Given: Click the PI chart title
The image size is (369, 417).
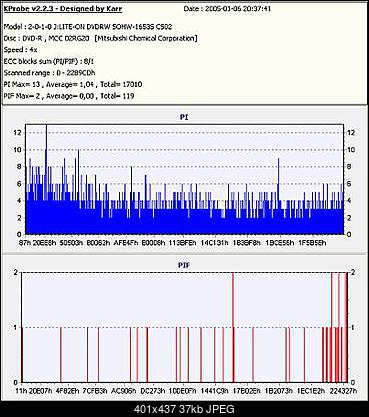Looking at the screenshot, I should pos(184,117).
